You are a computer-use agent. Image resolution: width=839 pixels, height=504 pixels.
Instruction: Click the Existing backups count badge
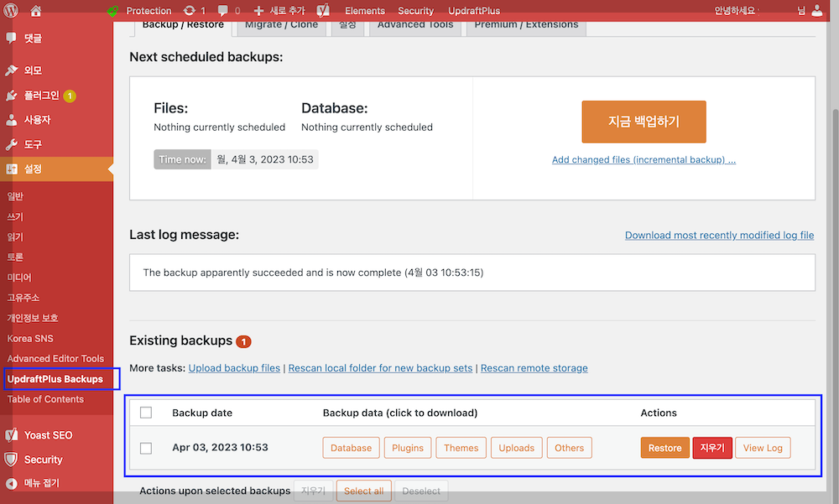(243, 341)
